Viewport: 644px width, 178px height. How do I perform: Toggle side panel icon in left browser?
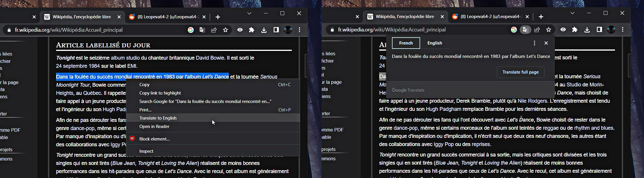[276, 30]
